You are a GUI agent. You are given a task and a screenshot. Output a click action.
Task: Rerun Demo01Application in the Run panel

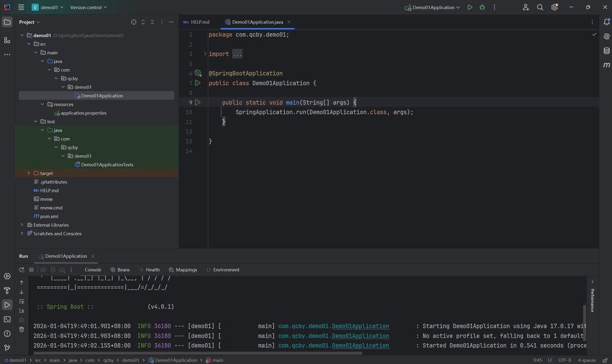point(21,270)
